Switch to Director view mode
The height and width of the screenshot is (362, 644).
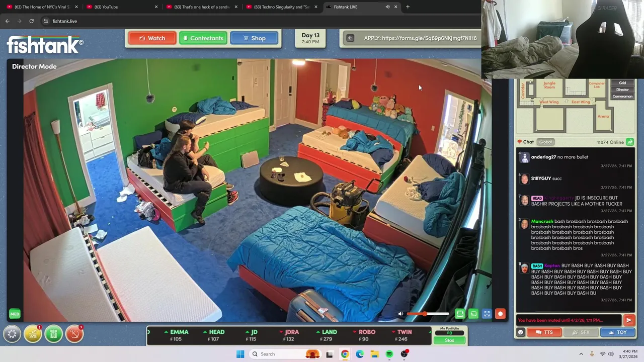(622, 89)
